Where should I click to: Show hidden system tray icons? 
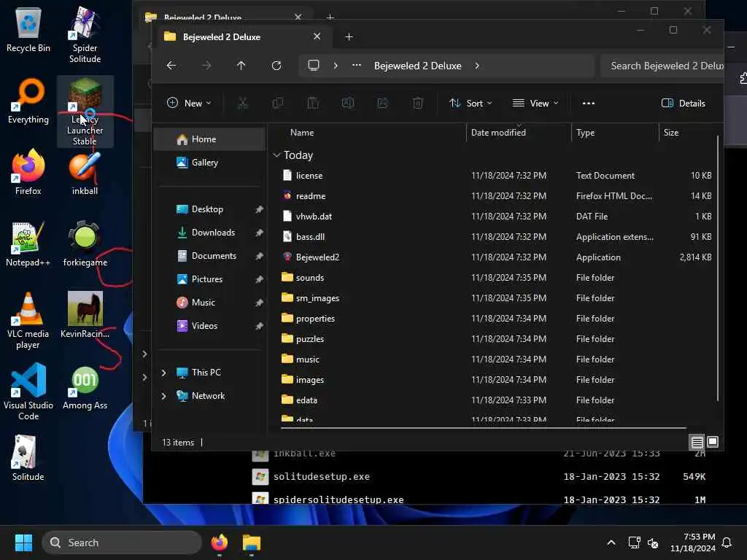pos(611,542)
